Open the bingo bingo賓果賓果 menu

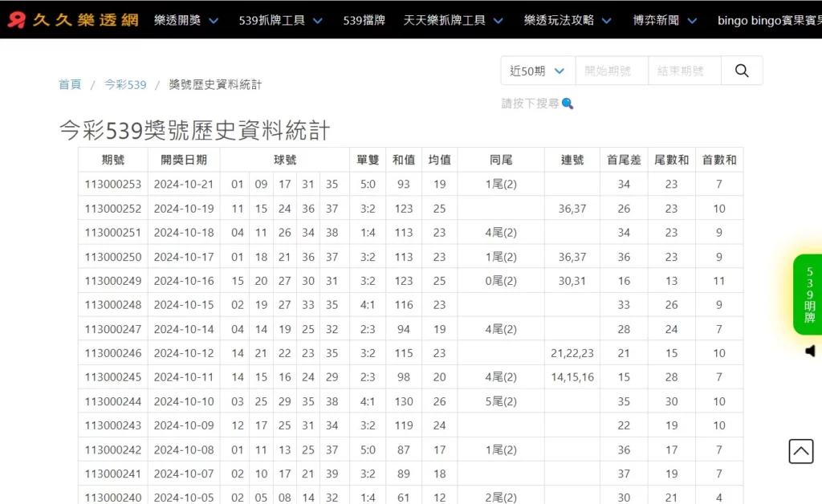[767, 20]
